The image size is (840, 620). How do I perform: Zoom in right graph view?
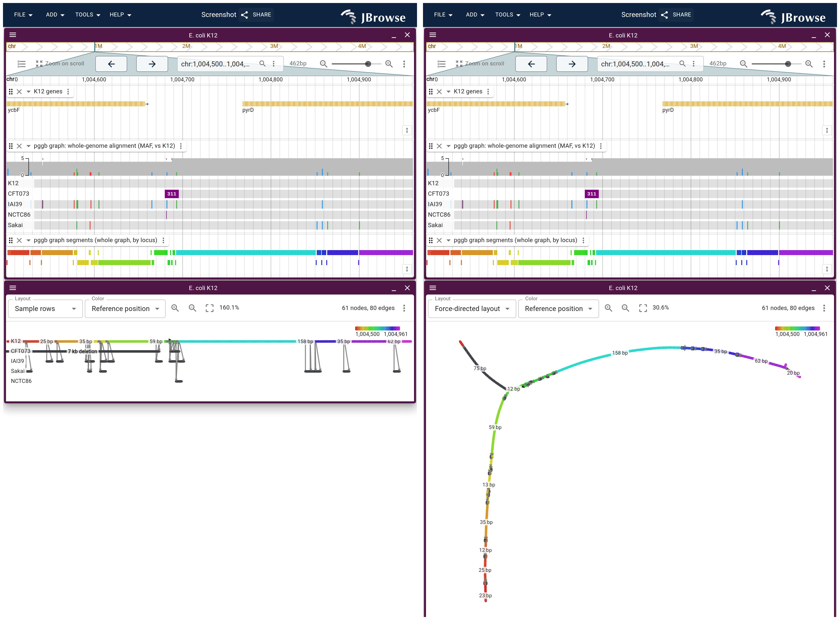608,308
